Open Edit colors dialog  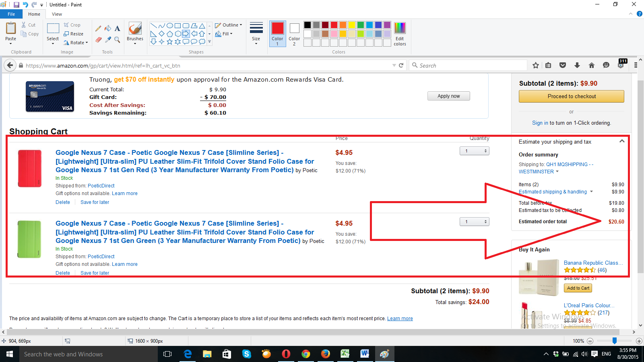(x=400, y=34)
